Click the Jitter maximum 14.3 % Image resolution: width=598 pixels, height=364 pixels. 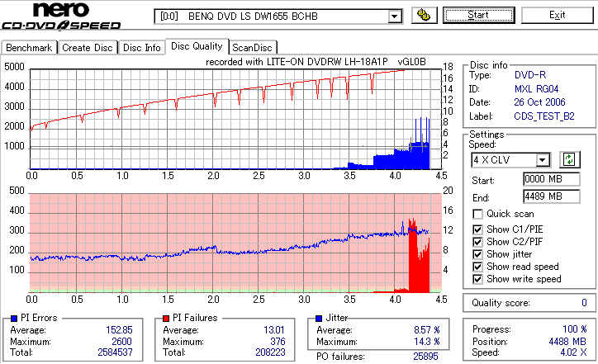[427, 342]
